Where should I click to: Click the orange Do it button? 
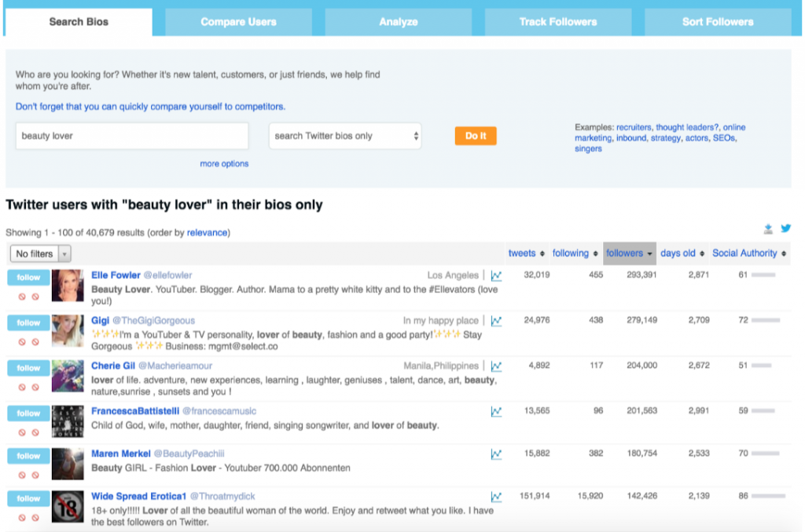tap(476, 136)
